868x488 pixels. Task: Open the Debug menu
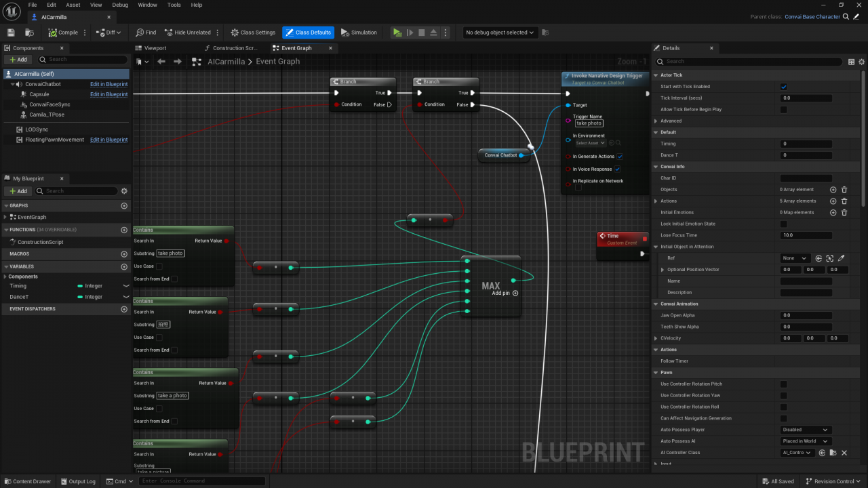119,5
